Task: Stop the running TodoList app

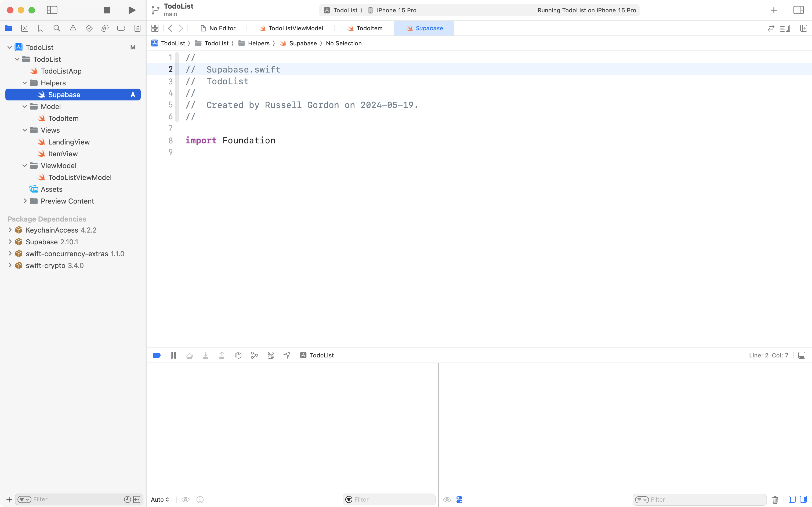Action: pos(107,10)
